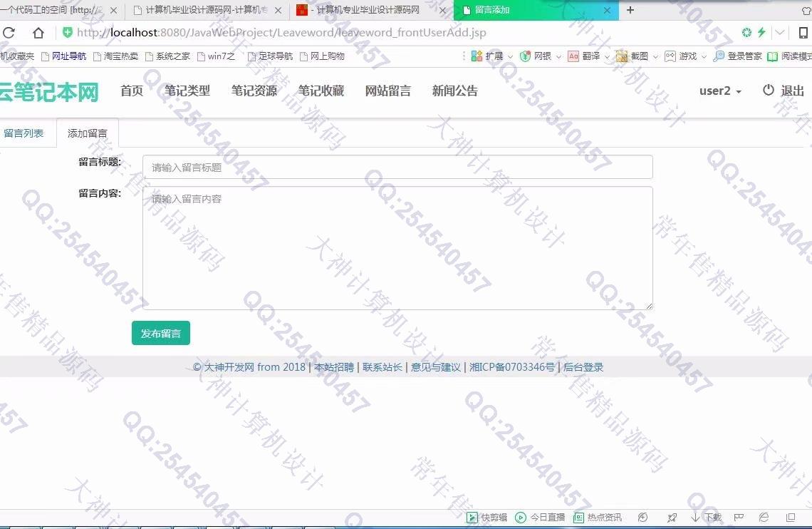
Task: Select the 留言添加 browser tab
Action: (536, 10)
